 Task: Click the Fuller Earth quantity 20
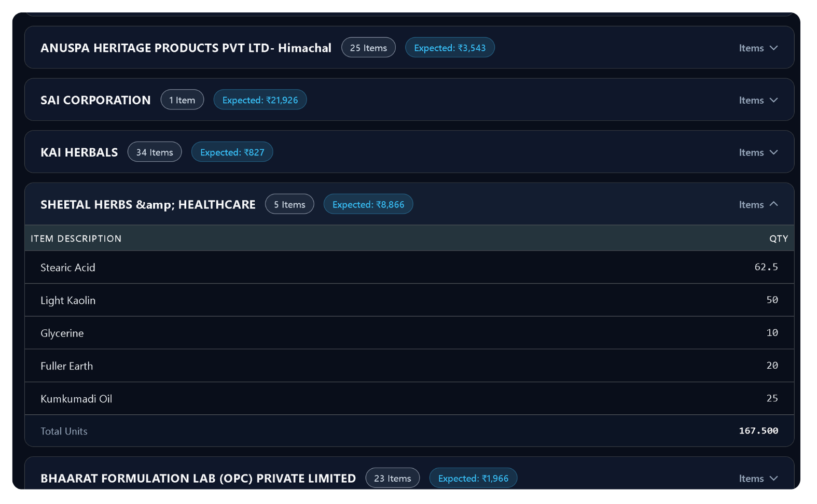click(x=772, y=366)
